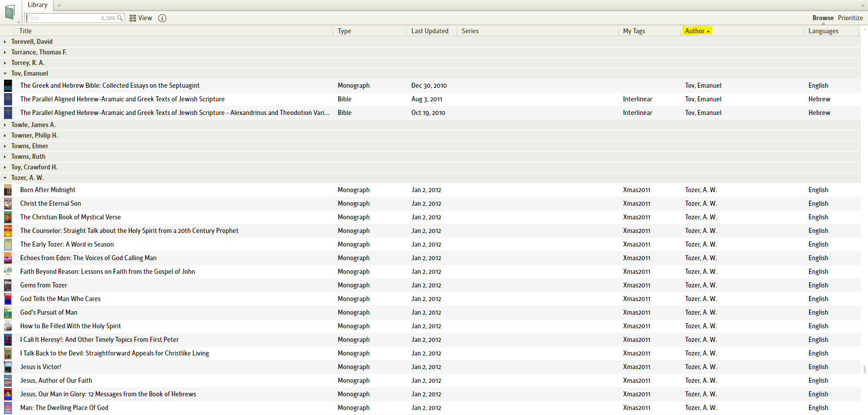The width and height of the screenshot is (868, 415).
Task: Close the Library panel with the X
Action: (x=862, y=5)
